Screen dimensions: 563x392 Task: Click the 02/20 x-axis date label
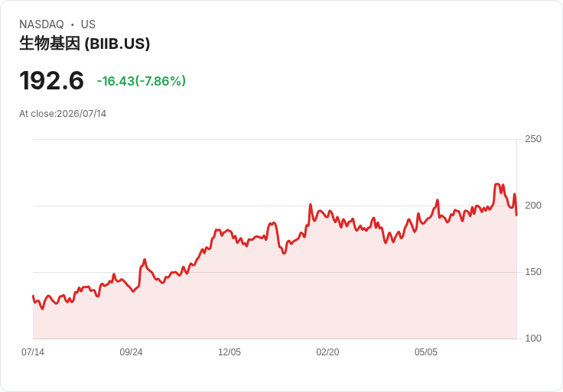[327, 352]
